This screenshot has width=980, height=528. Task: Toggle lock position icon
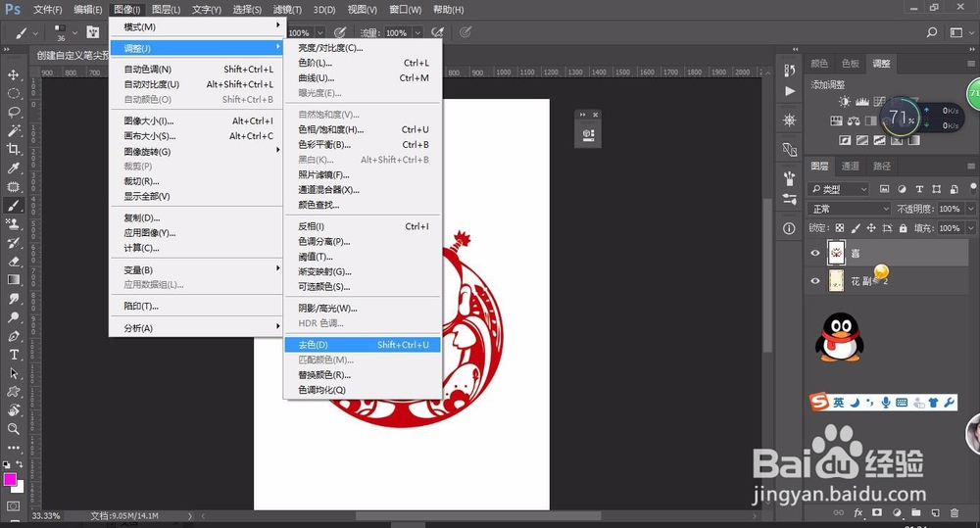871,228
